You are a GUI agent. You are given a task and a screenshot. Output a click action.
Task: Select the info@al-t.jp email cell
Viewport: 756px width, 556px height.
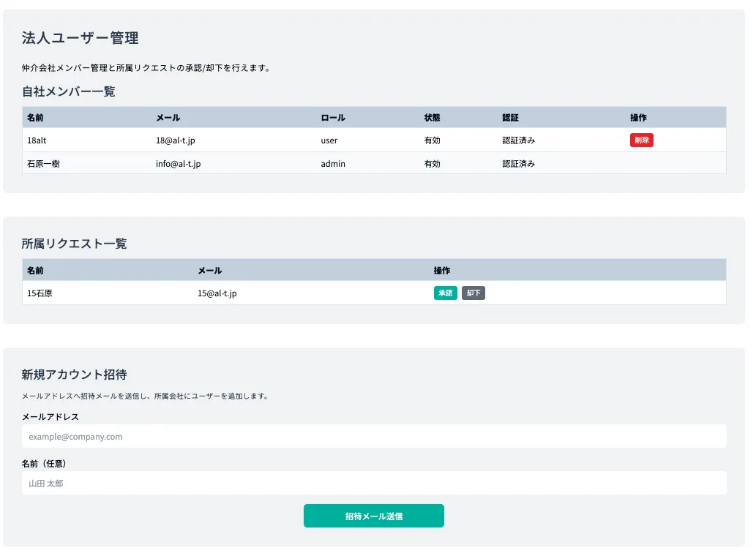[x=178, y=164]
